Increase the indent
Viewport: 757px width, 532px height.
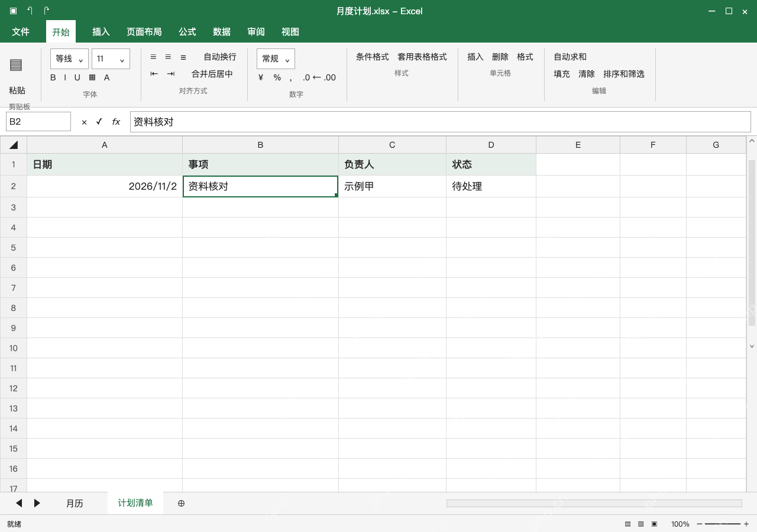[x=171, y=74]
